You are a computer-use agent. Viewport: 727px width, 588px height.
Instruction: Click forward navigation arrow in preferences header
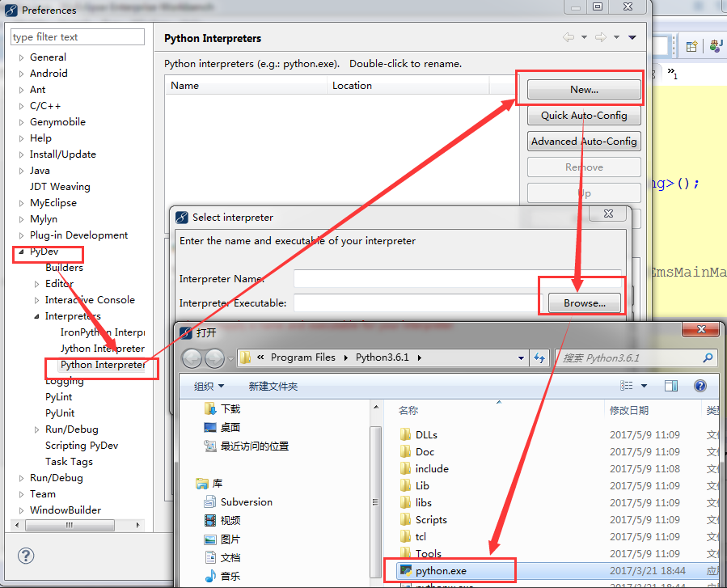click(601, 37)
